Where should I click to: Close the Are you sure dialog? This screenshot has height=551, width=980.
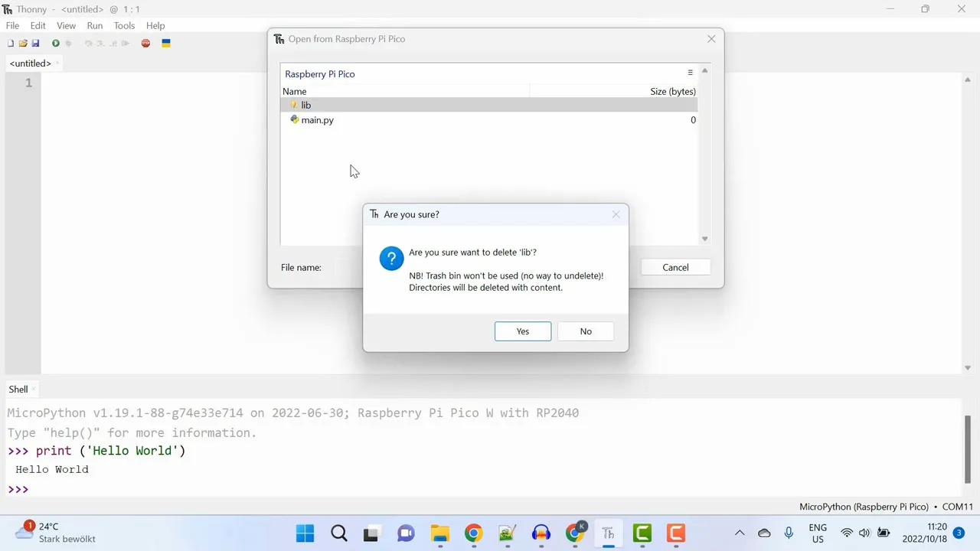coord(616,214)
